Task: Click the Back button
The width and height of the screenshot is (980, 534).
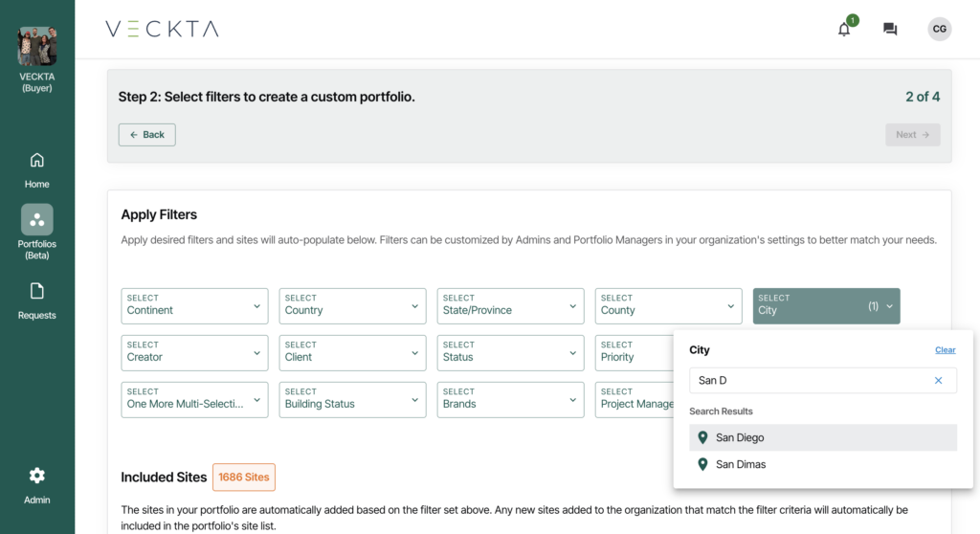Action: click(146, 134)
